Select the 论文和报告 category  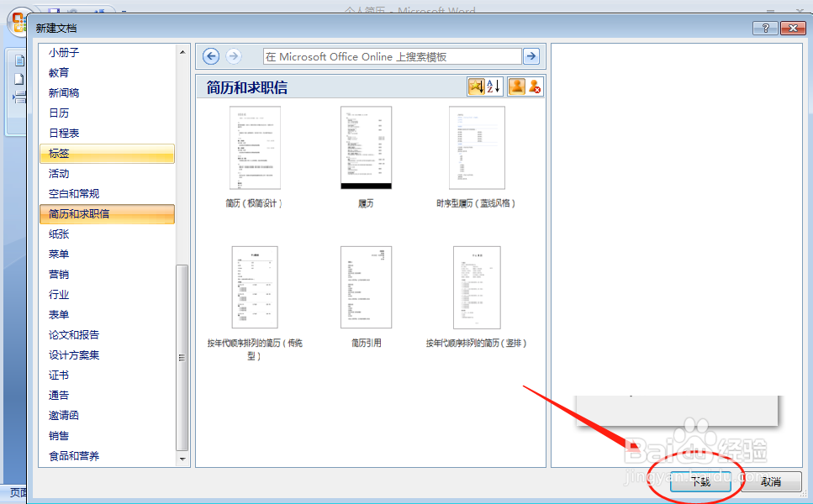[x=108, y=335]
